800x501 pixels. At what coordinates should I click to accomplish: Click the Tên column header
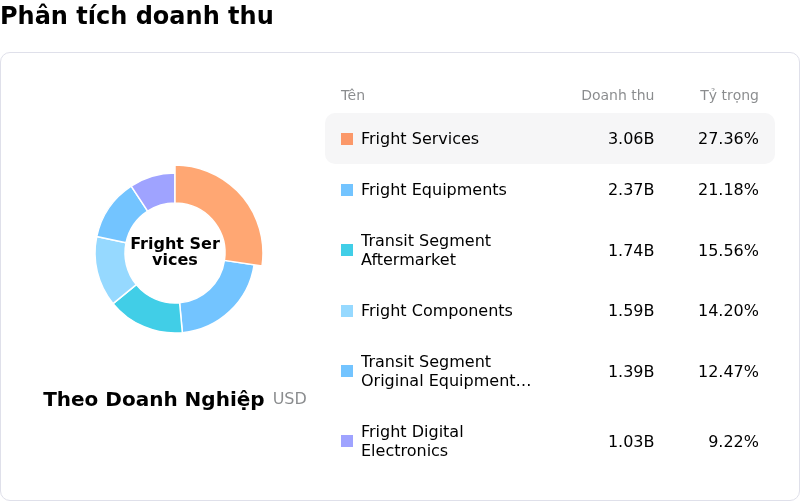point(353,95)
